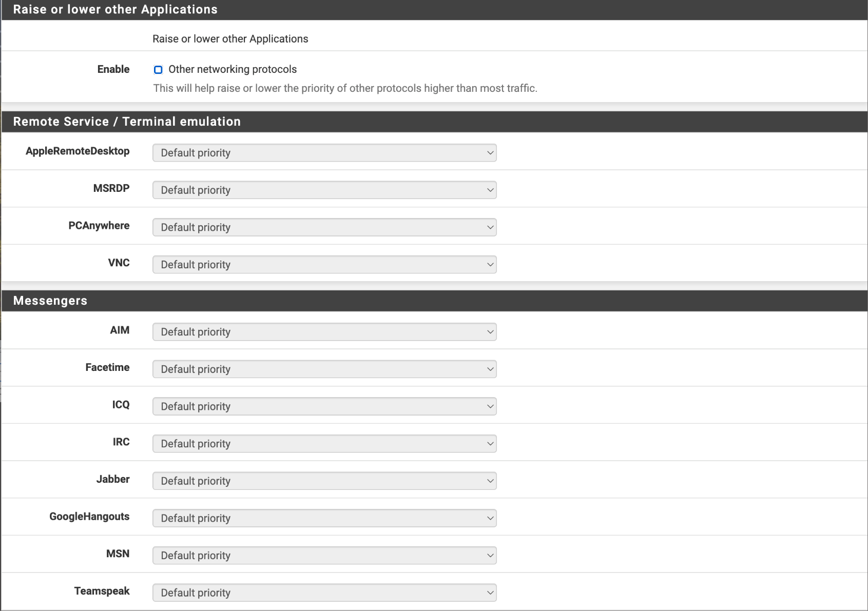Expand the Jabber priority dropdown

324,481
